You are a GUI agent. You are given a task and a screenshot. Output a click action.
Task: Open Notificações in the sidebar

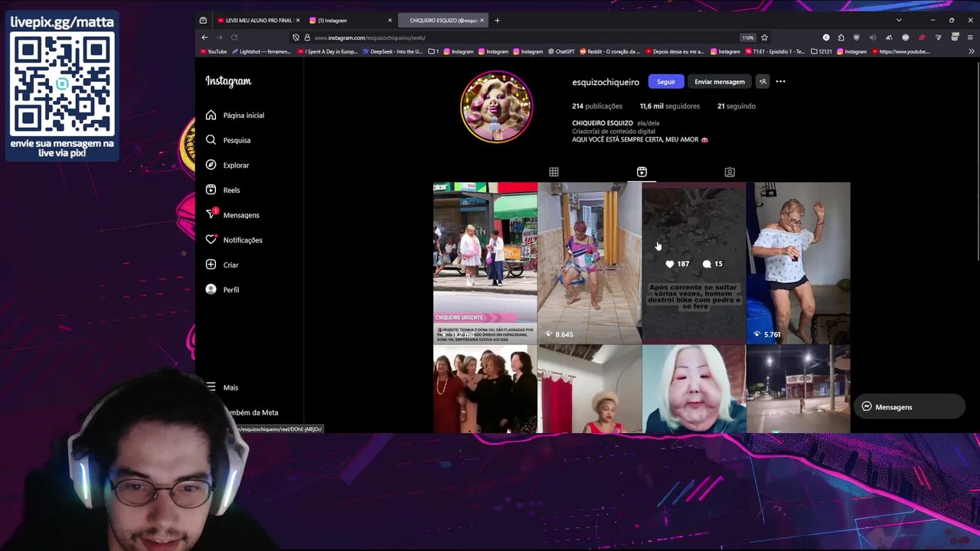click(x=234, y=240)
